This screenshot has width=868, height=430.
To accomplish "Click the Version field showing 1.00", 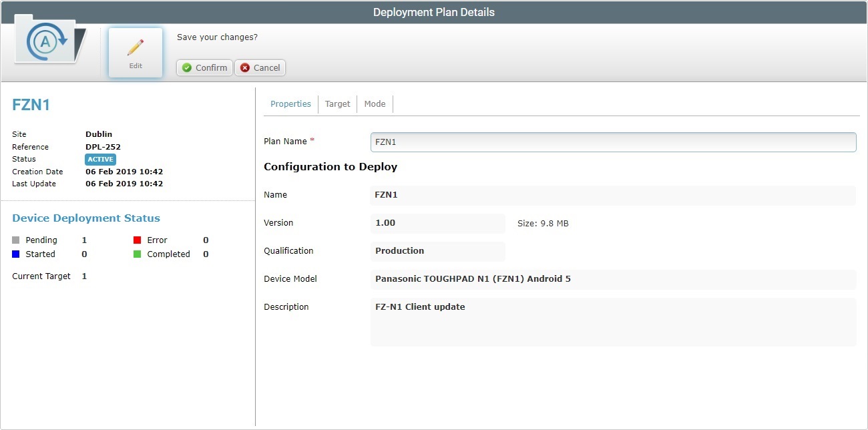I will 438,222.
